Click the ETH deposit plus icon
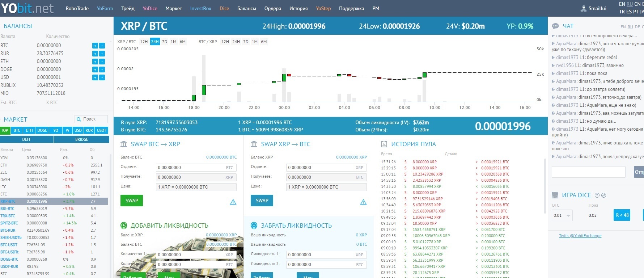The height and width of the screenshot is (278, 644). (x=95, y=62)
